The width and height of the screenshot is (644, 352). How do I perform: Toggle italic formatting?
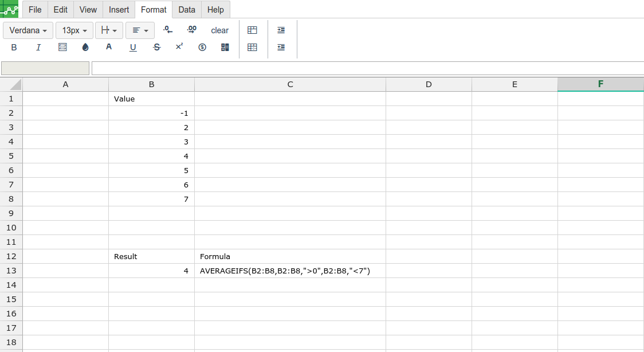[x=38, y=48]
